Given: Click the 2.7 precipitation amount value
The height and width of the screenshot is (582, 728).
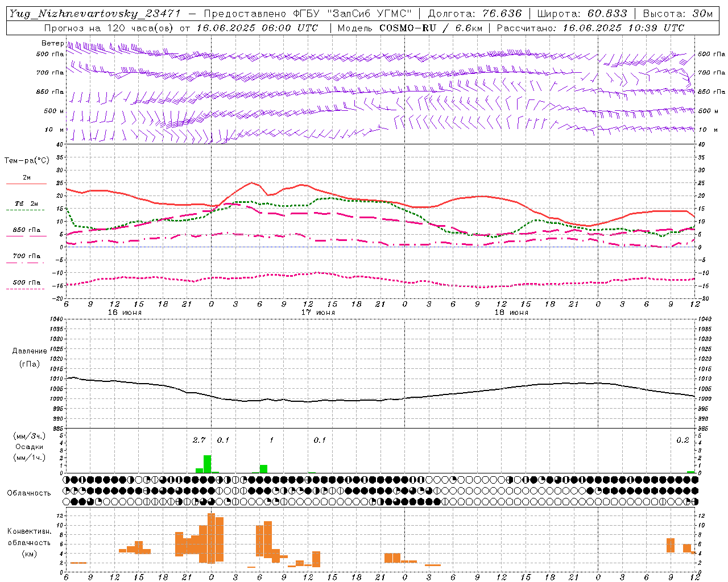Looking at the screenshot, I should [199, 440].
